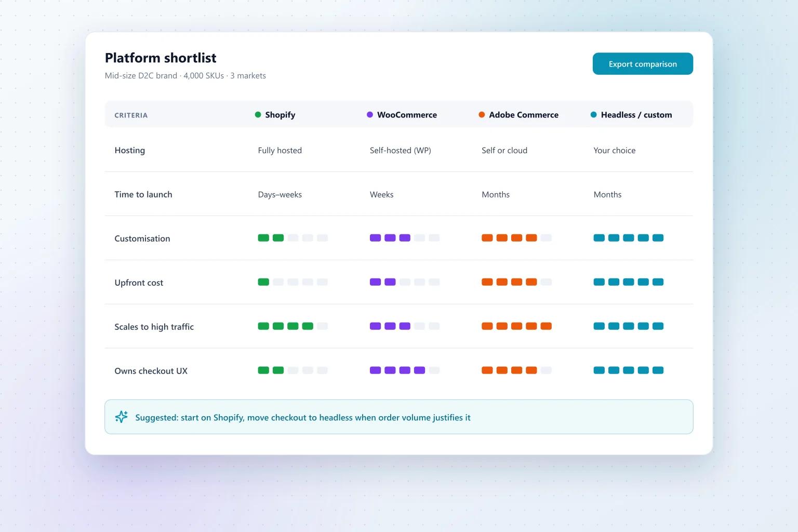Click the Hosting row label
The image size is (798, 532).
[x=130, y=150]
